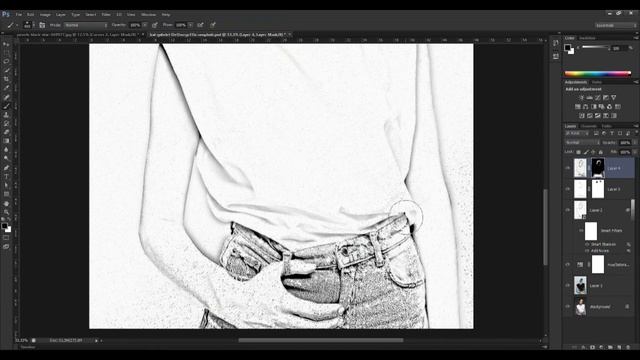Toggle the Brush panel icon in options bar

(42, 25)
